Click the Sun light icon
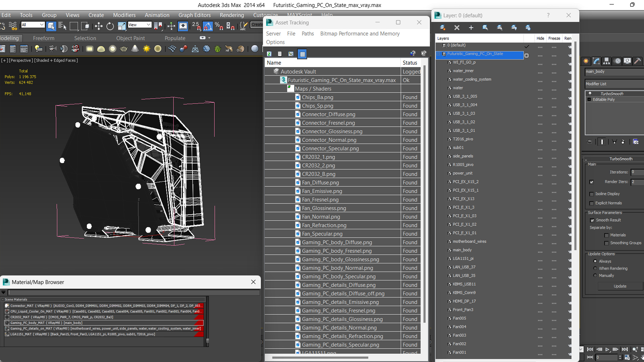 146,49
